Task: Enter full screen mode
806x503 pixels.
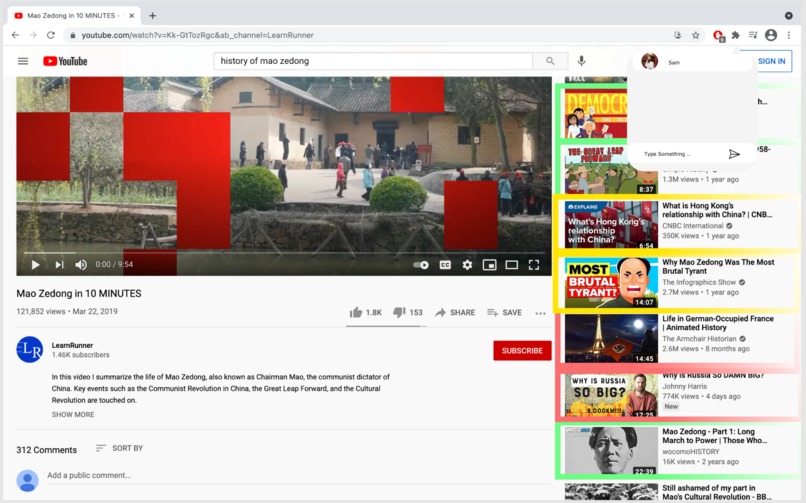Action: 534,265
